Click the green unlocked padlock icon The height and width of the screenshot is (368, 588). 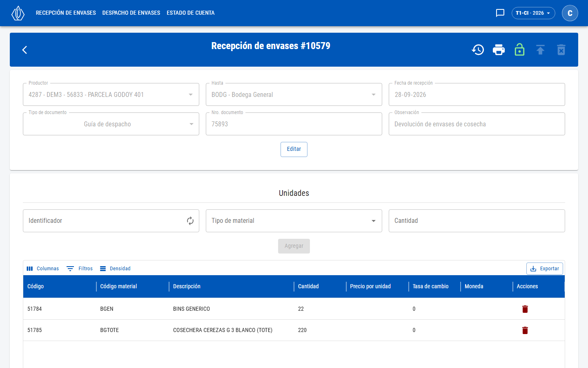pos(519,50)
